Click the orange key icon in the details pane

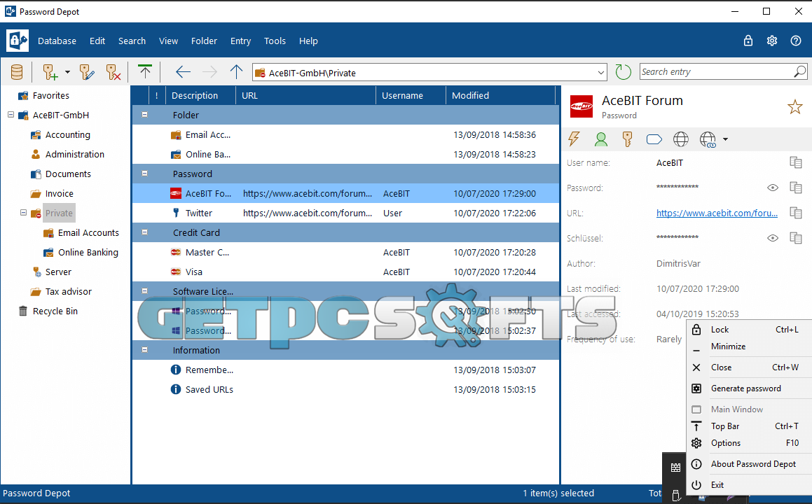click(627, 139)
